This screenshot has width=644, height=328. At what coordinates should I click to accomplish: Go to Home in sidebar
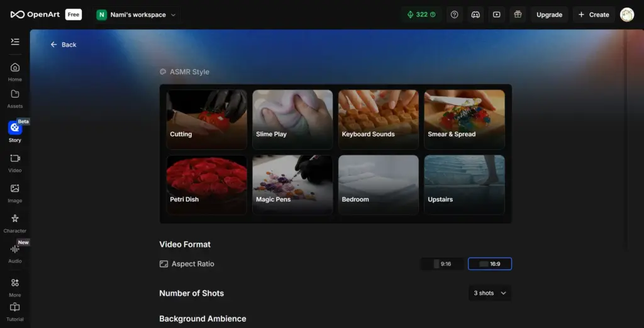pos(15,68)
